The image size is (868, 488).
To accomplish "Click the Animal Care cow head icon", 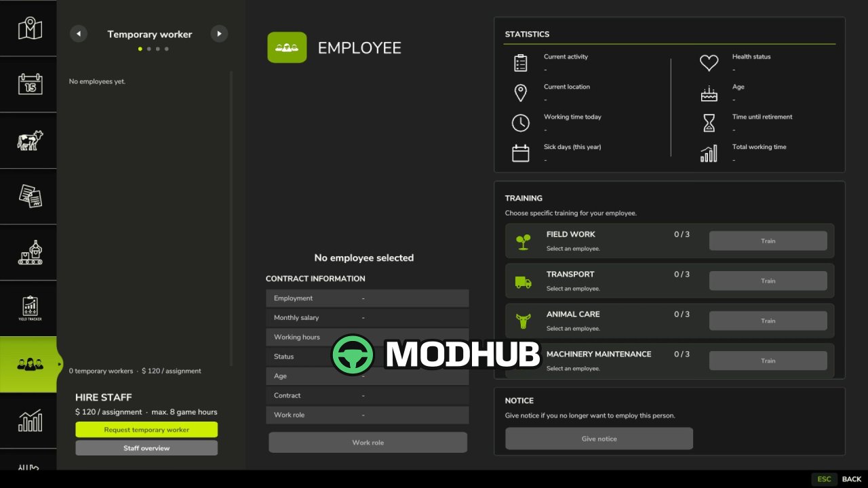I will click(523, 321).
